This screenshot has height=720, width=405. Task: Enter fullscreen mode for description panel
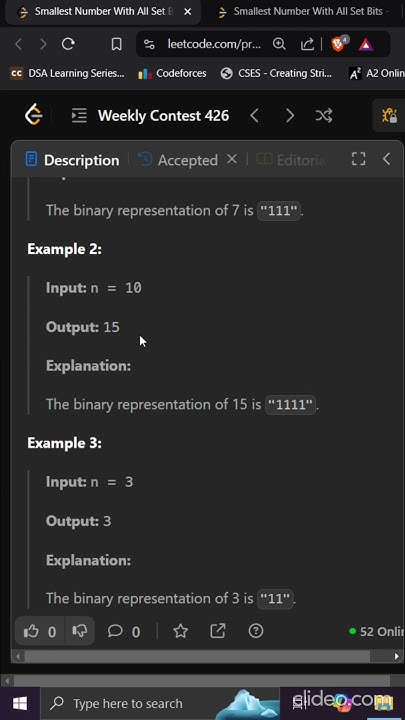click(x=359, y=159)
